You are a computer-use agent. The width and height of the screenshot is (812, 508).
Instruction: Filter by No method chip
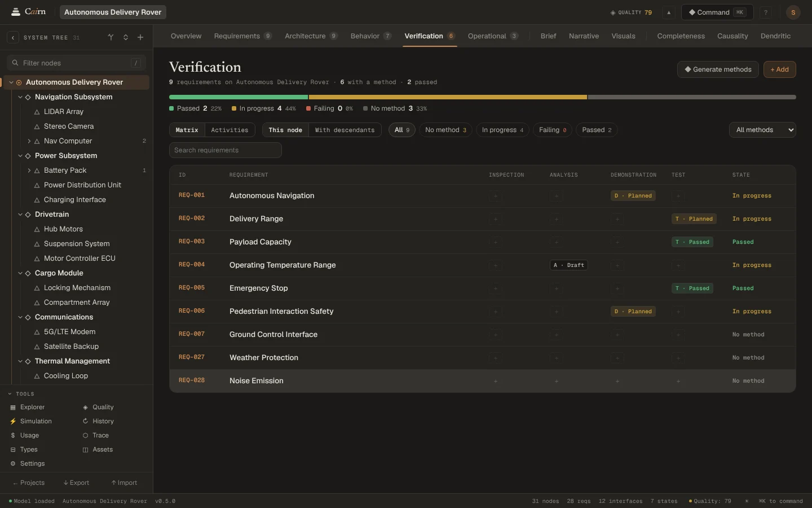coord(445,130)
